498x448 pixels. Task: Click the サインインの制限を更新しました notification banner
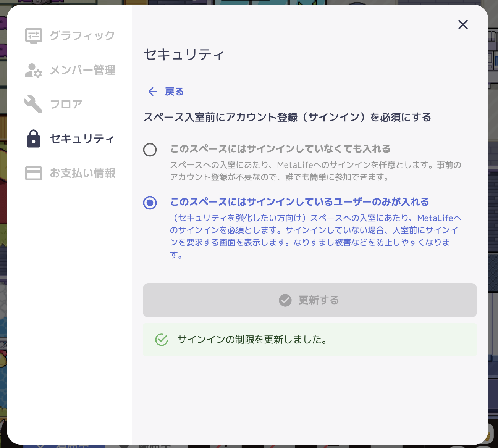tap(309, 340)
